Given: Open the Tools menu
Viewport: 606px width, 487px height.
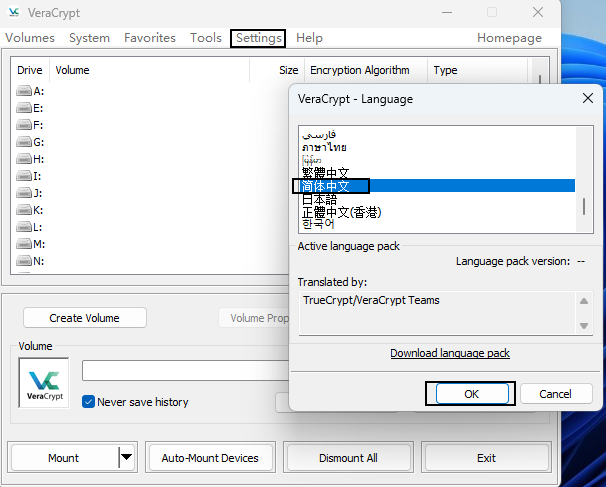Looking at the screenshot, I should pos(206,38).
